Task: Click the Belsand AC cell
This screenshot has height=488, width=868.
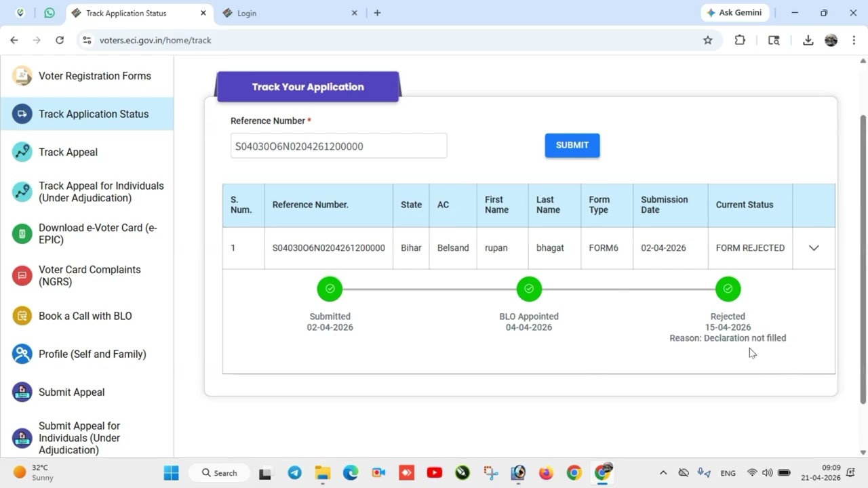Action: pyautogui.click(x=453, y=248)
